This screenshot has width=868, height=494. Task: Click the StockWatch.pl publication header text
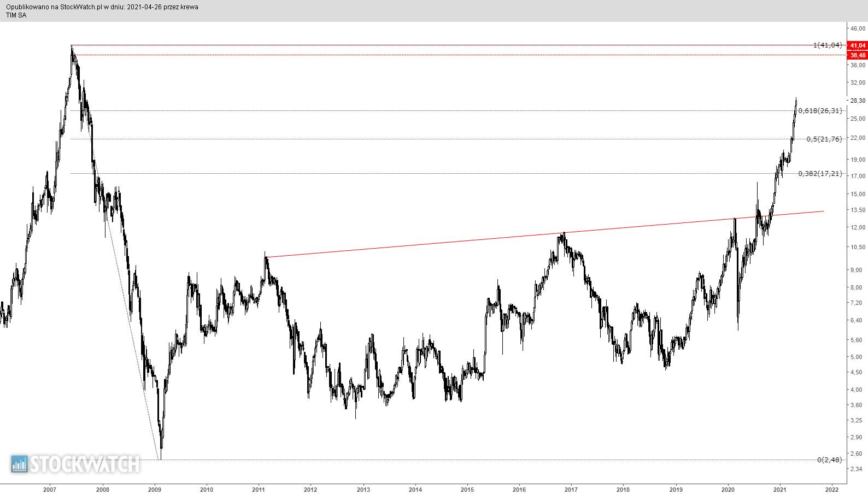102,7
